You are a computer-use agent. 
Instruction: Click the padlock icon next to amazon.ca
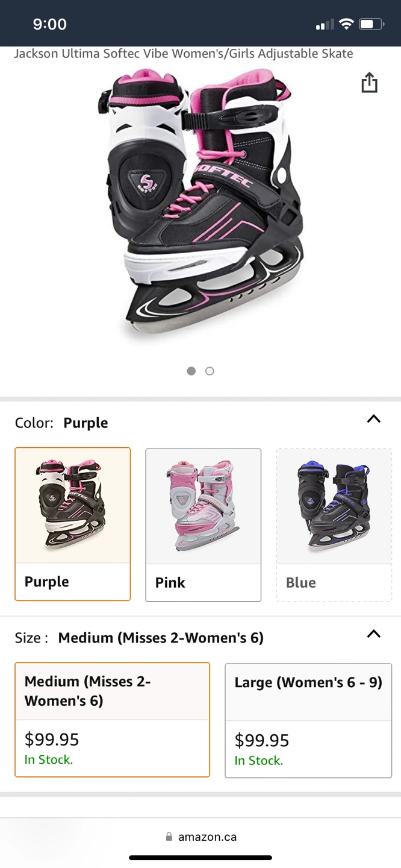tap(169, 837)
